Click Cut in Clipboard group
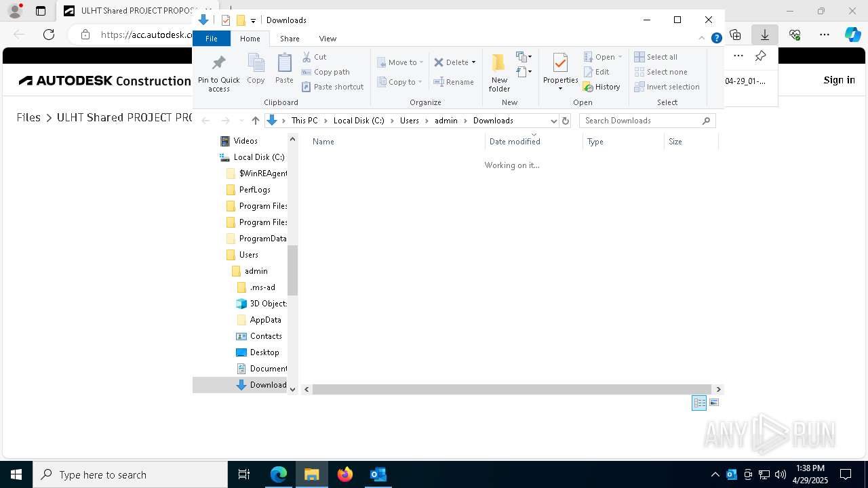This screenshot has width=868, height=488. 314,57
